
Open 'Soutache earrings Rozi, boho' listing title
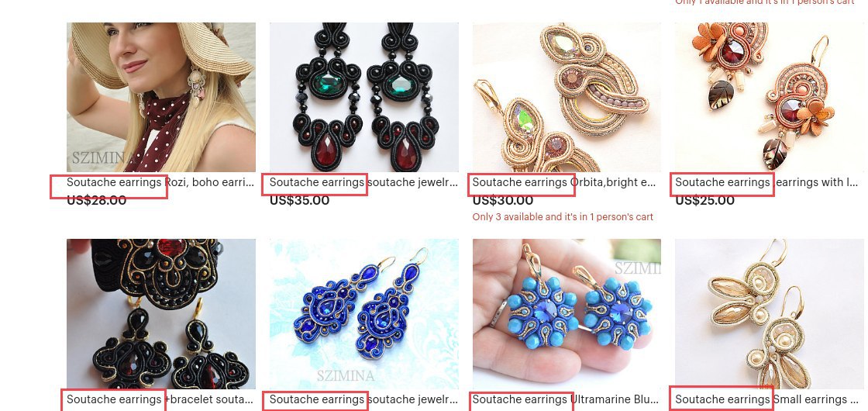pos(160,182)
